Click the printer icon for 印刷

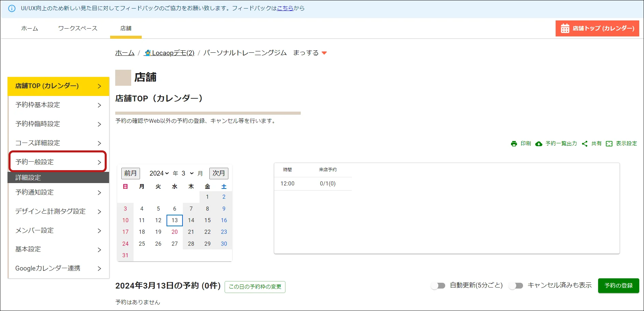point(514,144)
